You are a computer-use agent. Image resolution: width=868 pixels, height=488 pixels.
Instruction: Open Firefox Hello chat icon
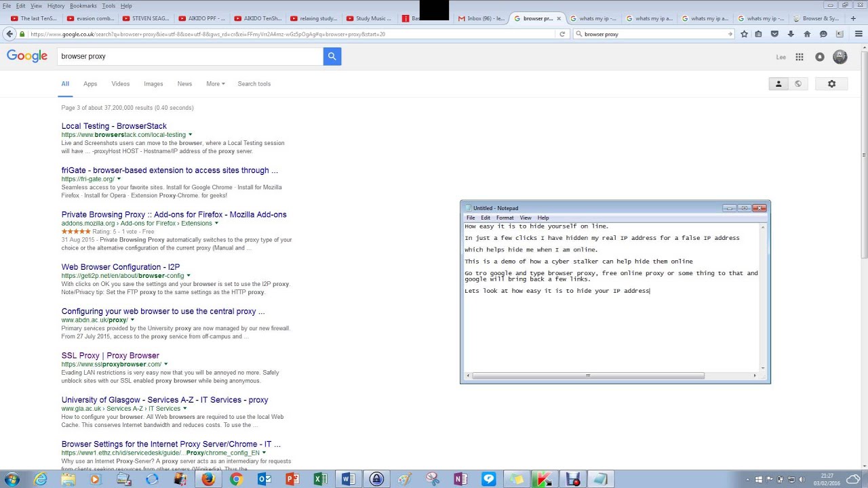[823, 34]
